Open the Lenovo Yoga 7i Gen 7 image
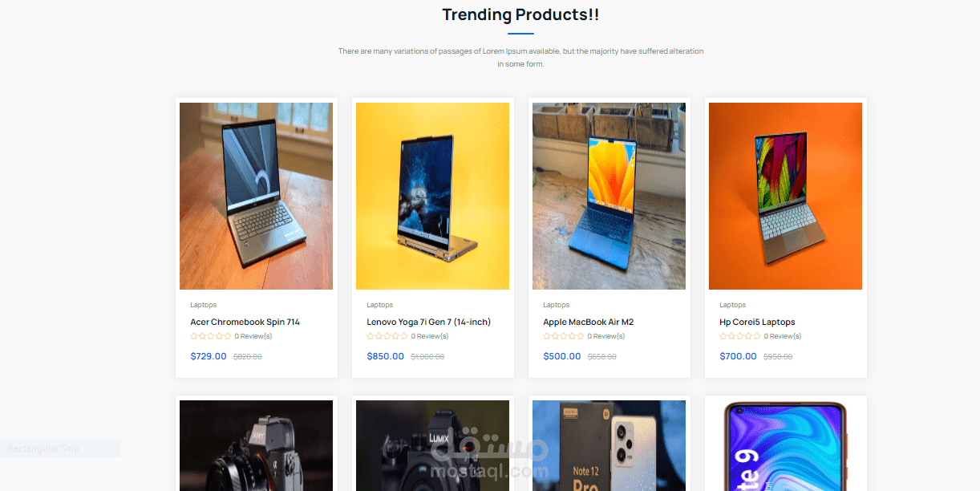This screenshot has height=491, width=980. 432,196
